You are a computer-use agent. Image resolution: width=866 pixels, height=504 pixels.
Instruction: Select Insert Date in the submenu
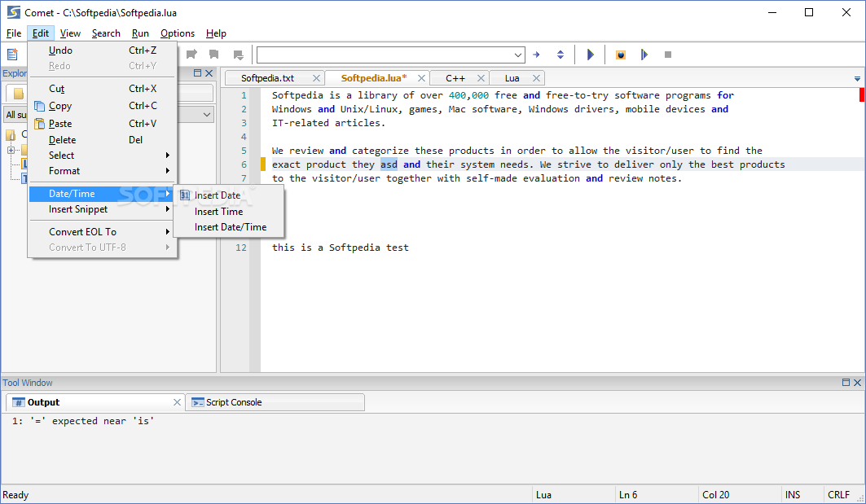point(229,195)
